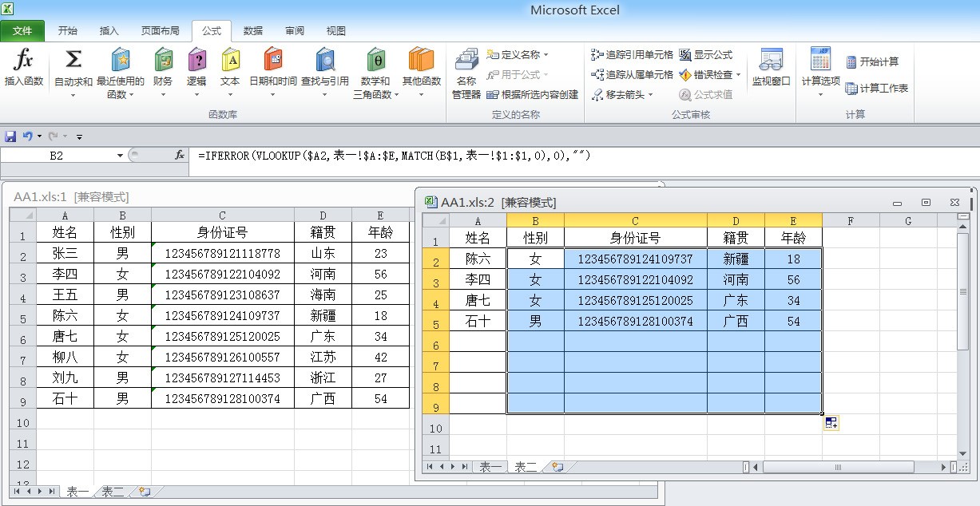Switch to the 数据 ribbon tab

click(253, 31)
